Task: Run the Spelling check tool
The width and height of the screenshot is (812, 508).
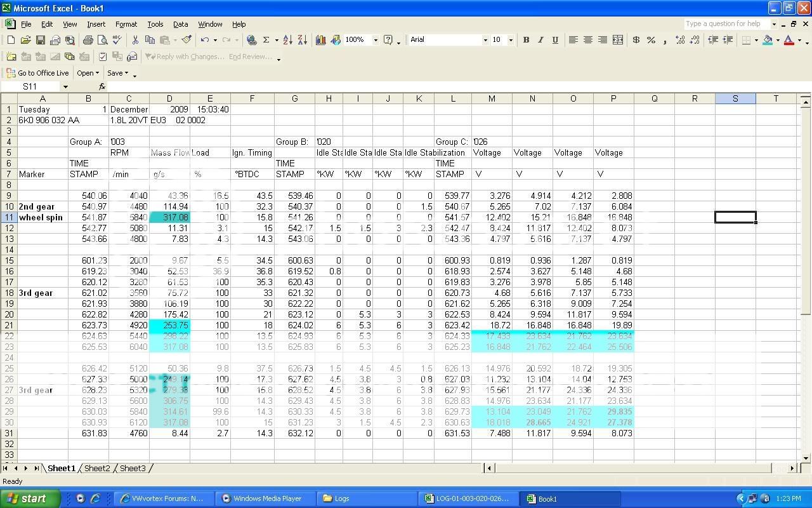Action: point(117,40)
